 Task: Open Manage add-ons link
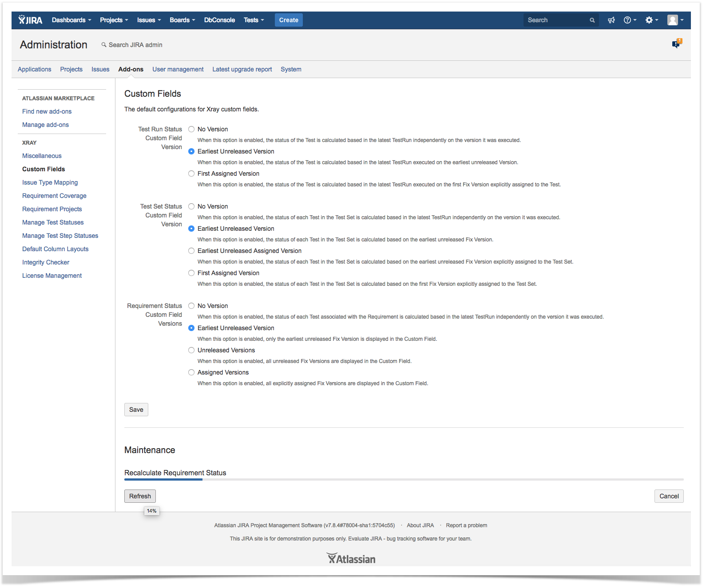click(45, 125)
